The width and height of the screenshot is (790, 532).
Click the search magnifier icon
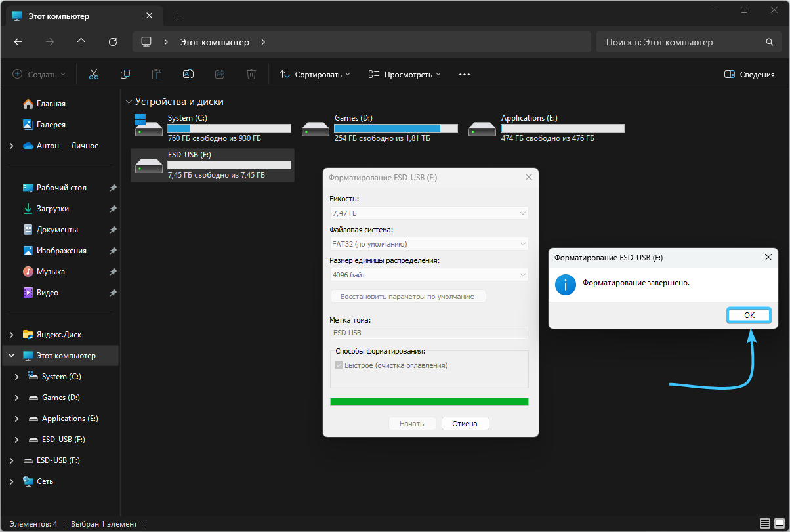point(770,42)
